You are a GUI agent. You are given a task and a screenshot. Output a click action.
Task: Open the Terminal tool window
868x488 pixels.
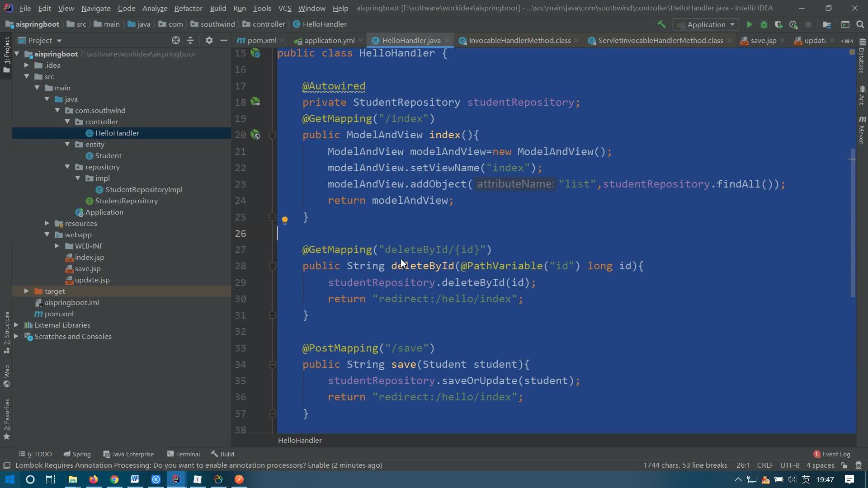pyautogui.click(x=183, y=454)
